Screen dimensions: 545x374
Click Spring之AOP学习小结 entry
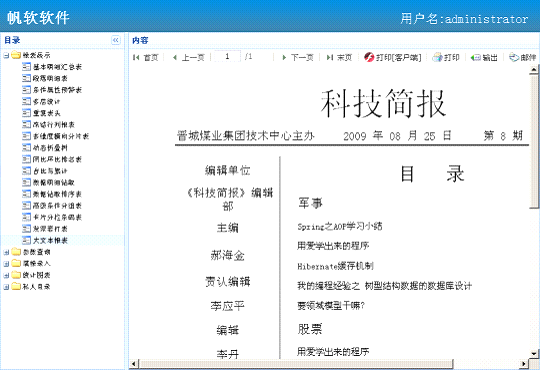coord(340,227)
